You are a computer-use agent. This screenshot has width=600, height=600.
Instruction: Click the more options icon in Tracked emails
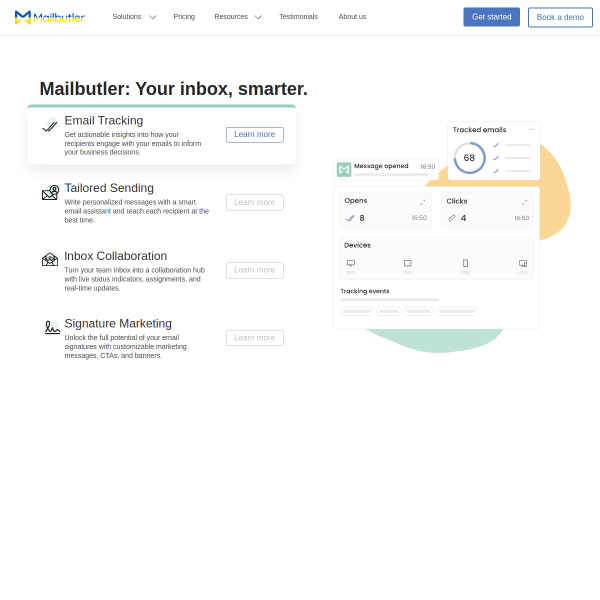531,130
